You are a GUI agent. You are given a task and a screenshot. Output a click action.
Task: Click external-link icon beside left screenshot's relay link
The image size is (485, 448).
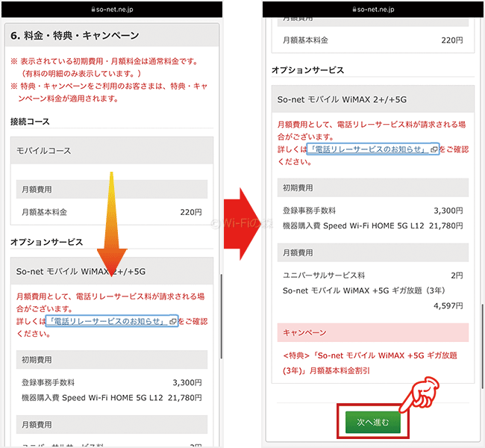point(173,322)
